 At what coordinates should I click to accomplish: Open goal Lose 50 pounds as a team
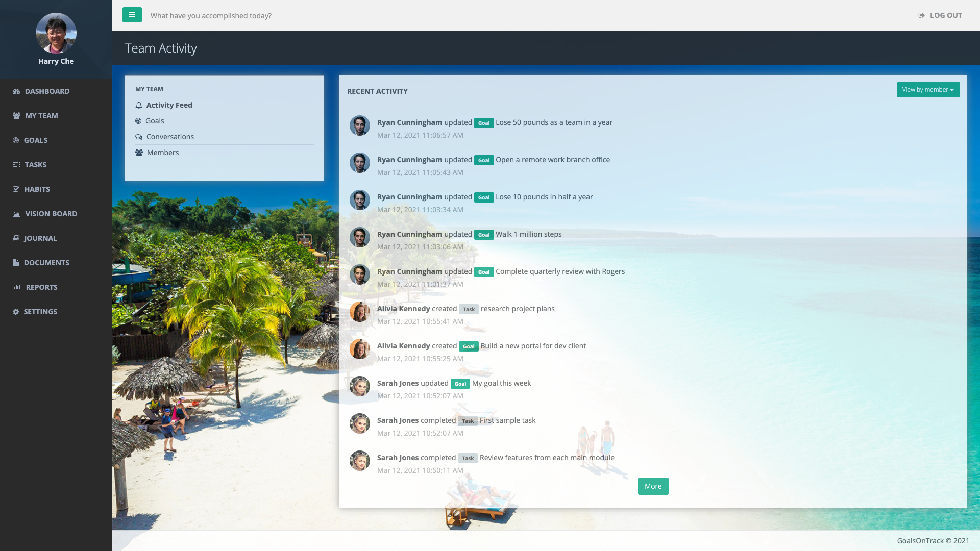[x=554, y=122]
